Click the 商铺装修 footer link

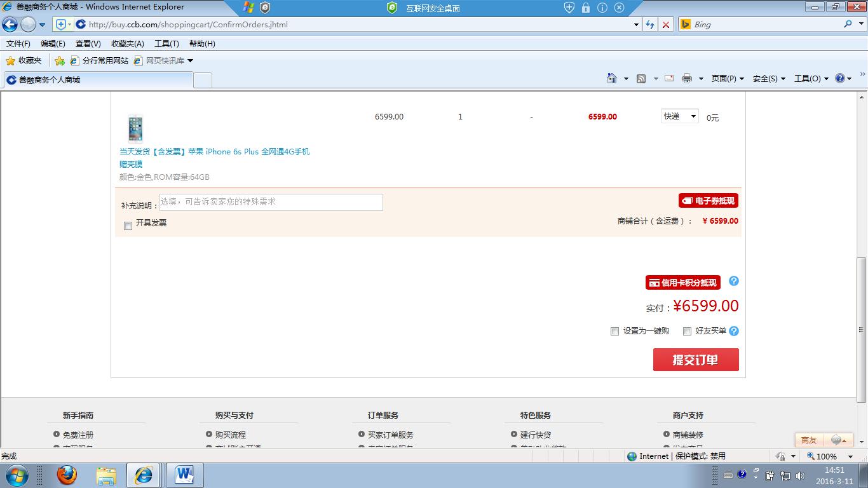(688, 435)
